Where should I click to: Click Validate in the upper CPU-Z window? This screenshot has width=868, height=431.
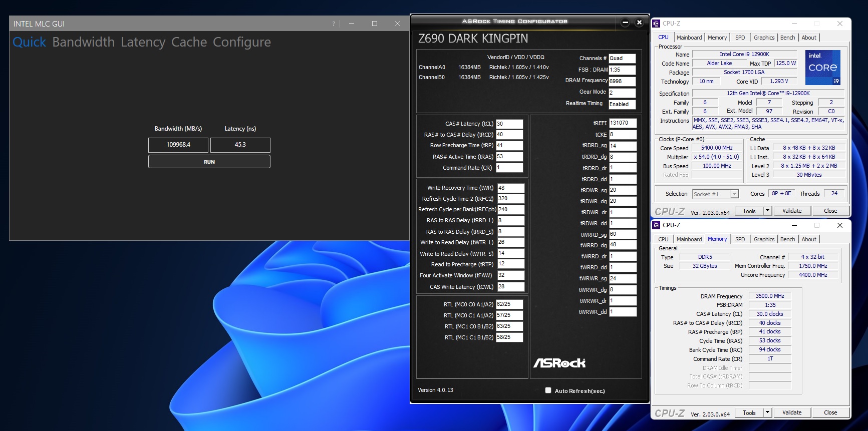coord(791,211)
